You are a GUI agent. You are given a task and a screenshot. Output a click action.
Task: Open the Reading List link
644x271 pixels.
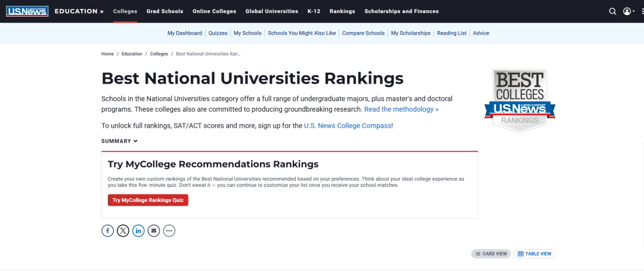pyautogui.click(x=452, y=33)
